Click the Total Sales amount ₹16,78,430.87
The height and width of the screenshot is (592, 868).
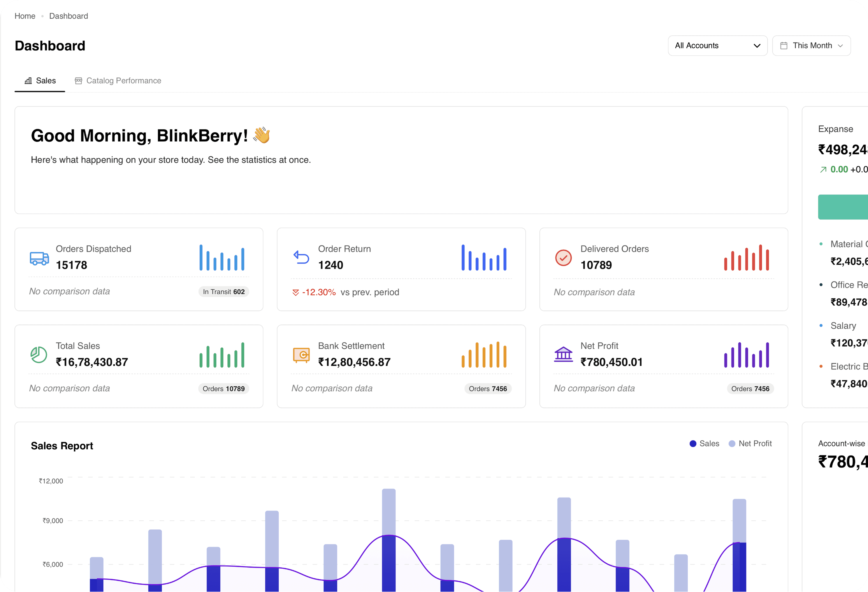pos(92,362)
